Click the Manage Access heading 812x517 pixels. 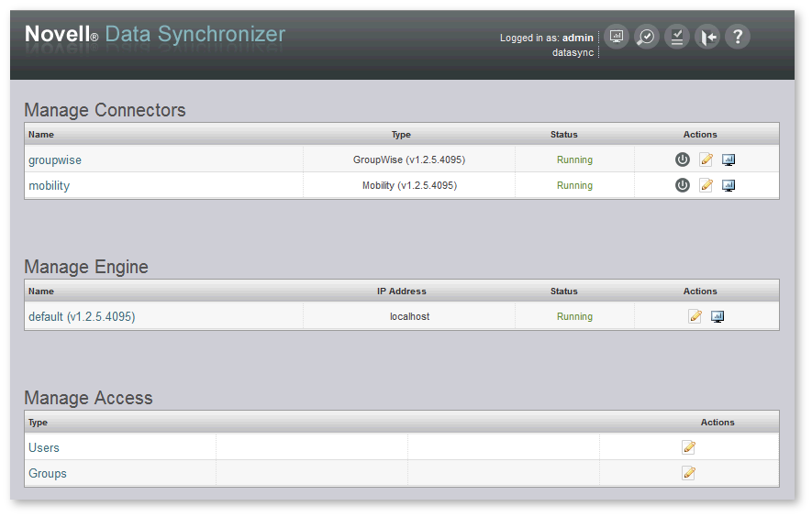(x=89, y=398)
